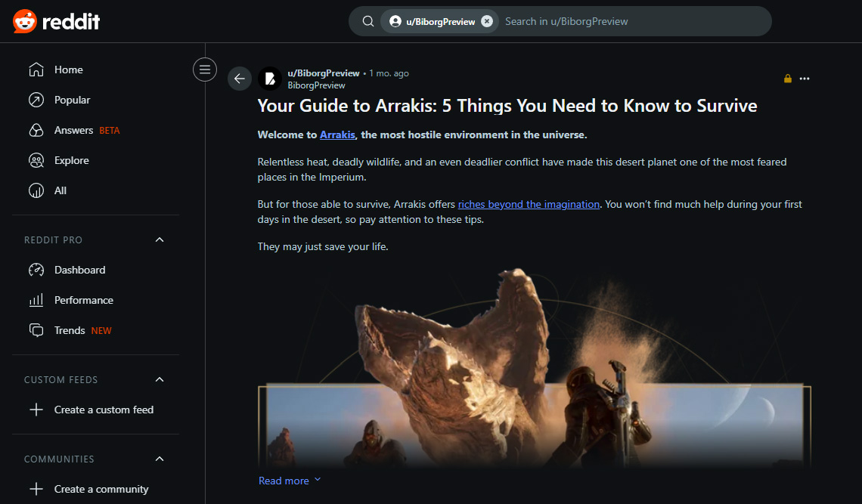This screenshot has height=504, width=862.
Task: Collapse the Custom Feeds section
Action: pyautogui.click(x=160, y=380)
